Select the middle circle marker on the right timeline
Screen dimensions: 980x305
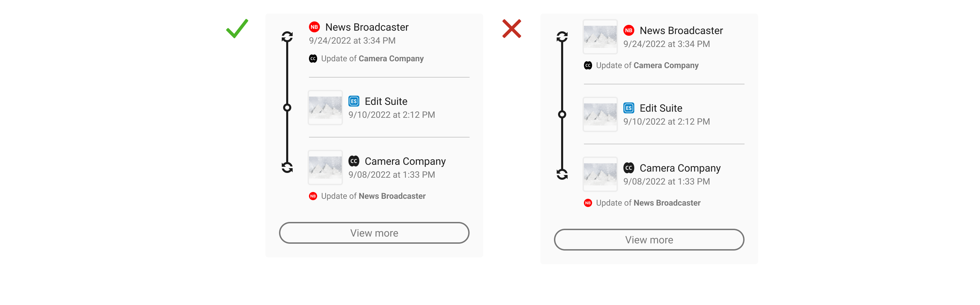coord(562,115)
